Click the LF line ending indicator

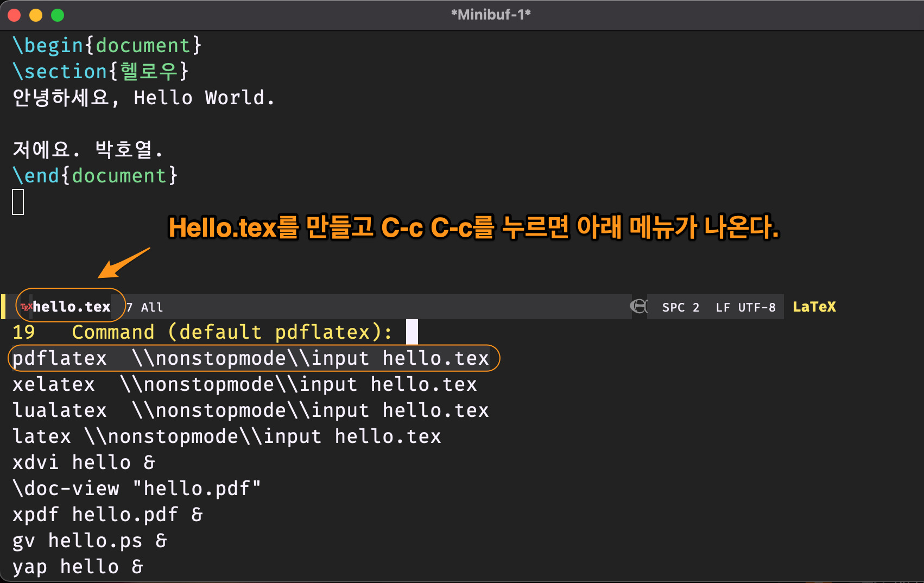(x=723, y=308)
